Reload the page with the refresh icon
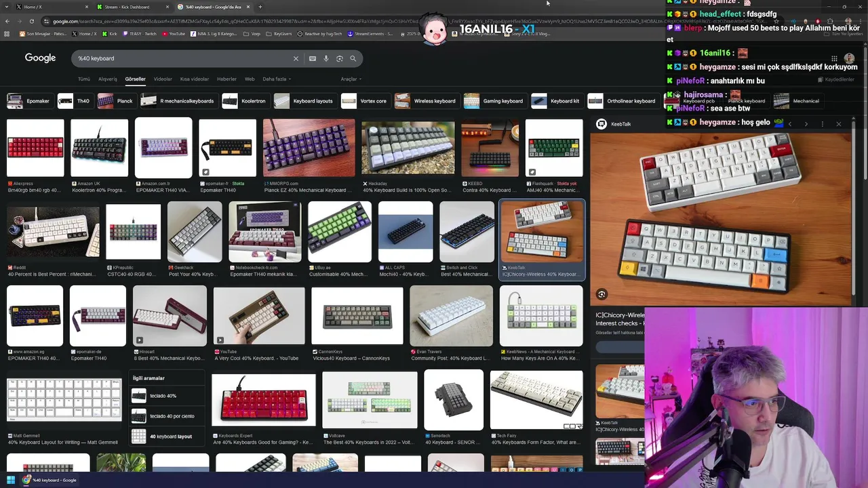 31,21
